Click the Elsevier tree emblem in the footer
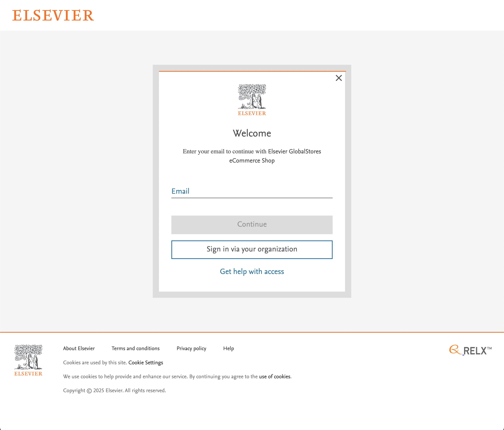 click(x=28, y=357)
